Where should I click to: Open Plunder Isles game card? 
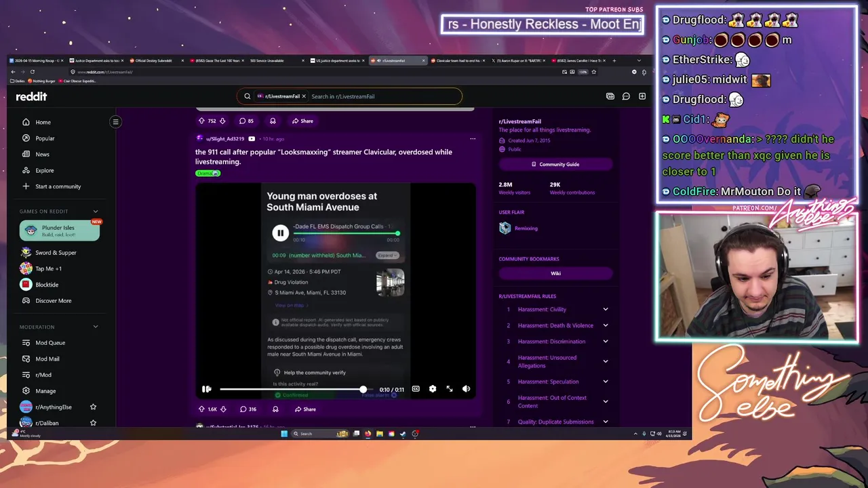point(60,230)
